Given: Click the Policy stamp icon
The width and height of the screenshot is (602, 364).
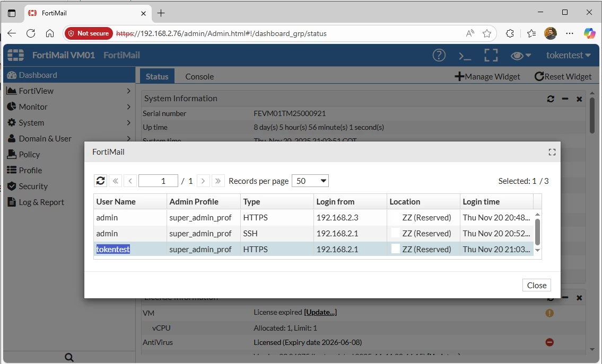Looking at the screenshot, I should [x=12, y=154].
